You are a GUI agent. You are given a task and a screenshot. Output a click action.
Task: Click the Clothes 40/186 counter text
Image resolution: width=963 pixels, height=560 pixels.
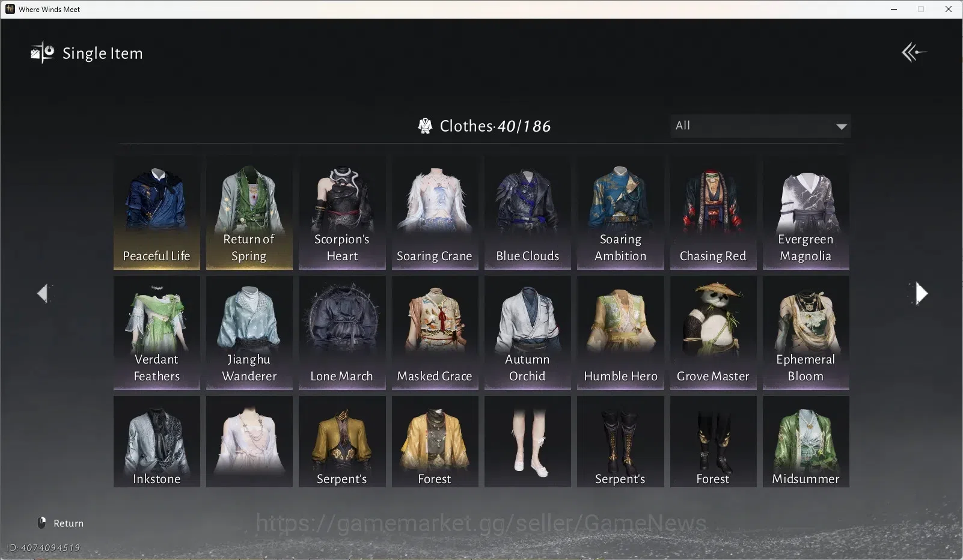coord(495,126)
